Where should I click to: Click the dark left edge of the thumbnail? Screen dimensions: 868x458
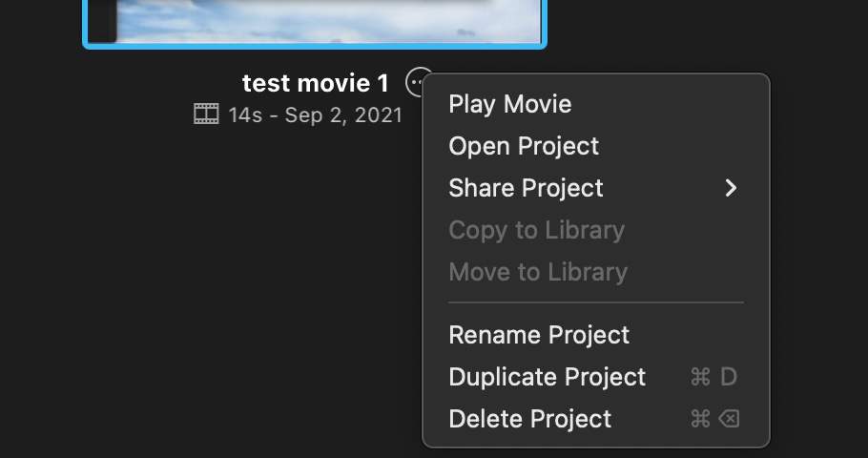(x=103, y=21)
